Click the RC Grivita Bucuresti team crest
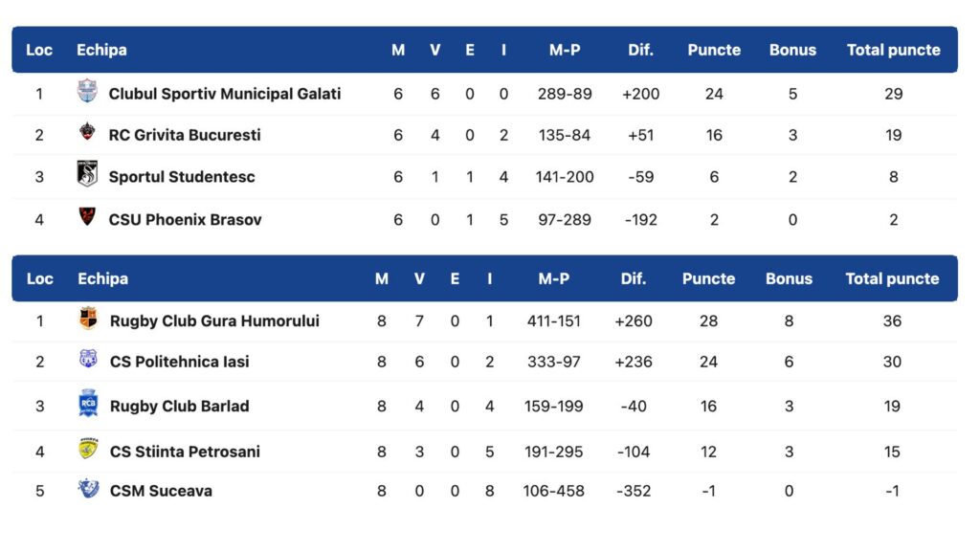The width and height of the screenshot is (980, 552). pos(87,134)
